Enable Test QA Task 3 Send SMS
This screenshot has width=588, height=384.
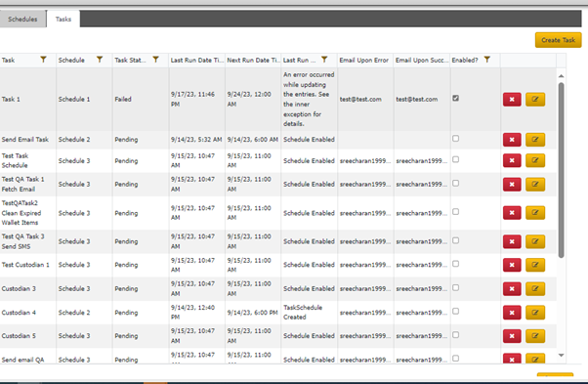455,240
